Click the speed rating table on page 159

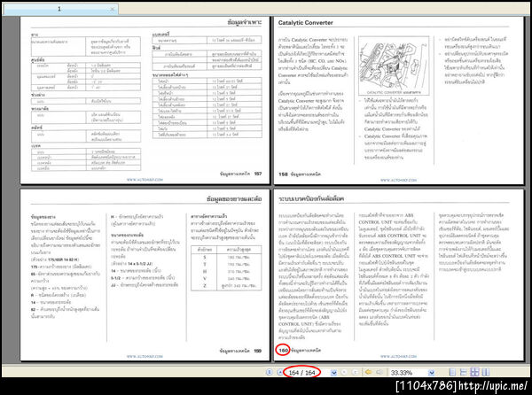click(226, 268)
